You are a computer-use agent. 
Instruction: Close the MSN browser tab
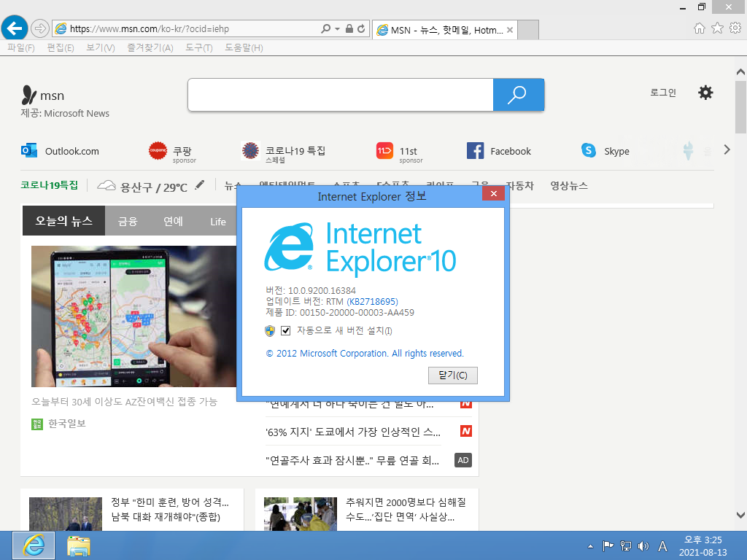[510, 30]
